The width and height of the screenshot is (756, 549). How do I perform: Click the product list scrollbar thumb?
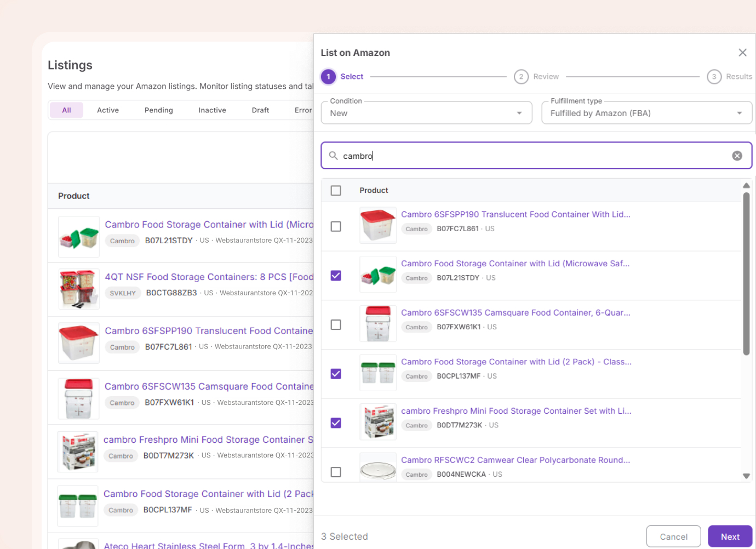[x=746, y=274]
